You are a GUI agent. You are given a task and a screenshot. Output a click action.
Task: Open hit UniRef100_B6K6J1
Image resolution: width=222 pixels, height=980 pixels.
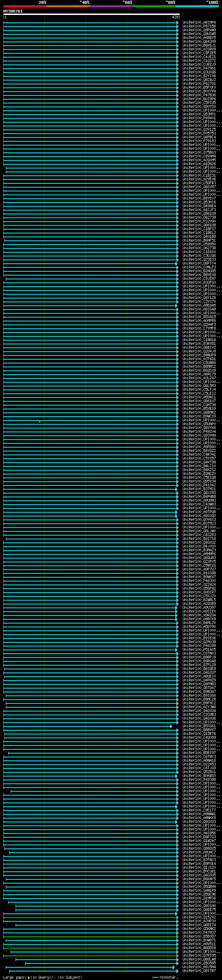pyautogui.click(x=199, y=45)
